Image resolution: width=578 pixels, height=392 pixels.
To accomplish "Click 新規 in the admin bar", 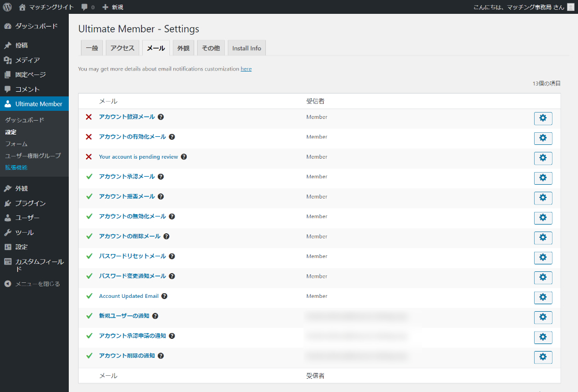I will point(113,7).
